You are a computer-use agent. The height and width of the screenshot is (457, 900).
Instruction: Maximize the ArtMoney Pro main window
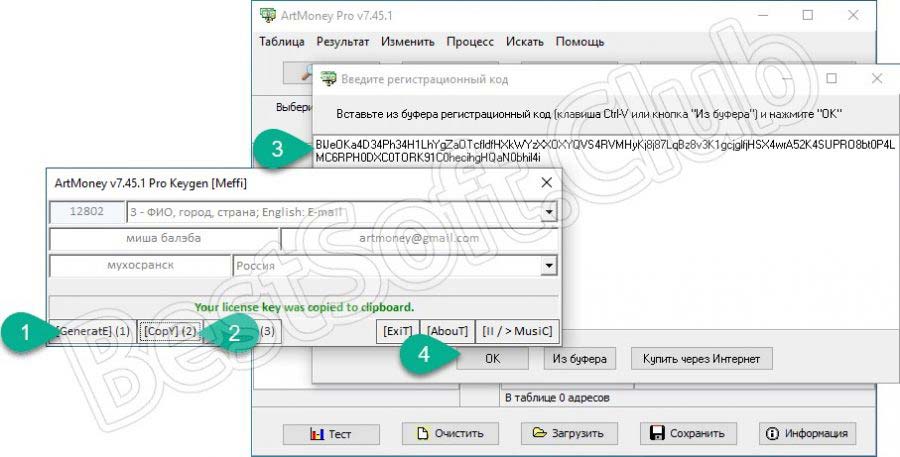808,16
